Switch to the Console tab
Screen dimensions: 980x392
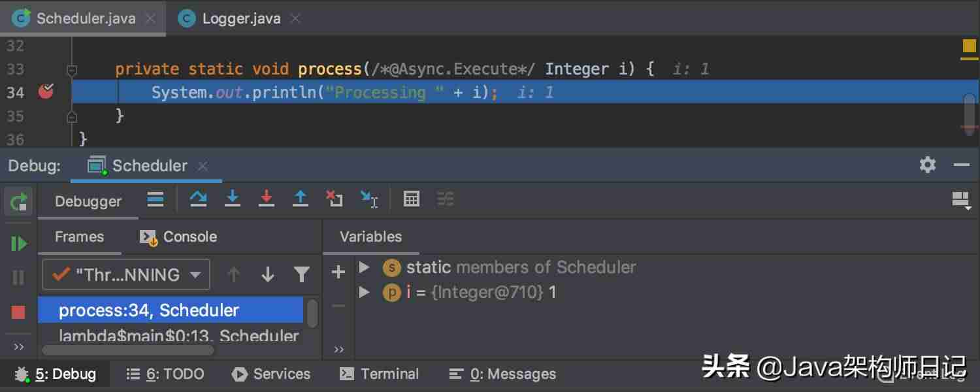pyautogui.click(x=178, y=237)
